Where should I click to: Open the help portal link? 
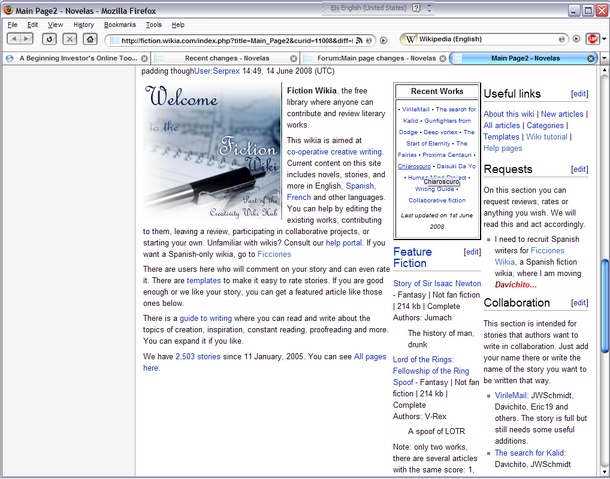[344, 243]
